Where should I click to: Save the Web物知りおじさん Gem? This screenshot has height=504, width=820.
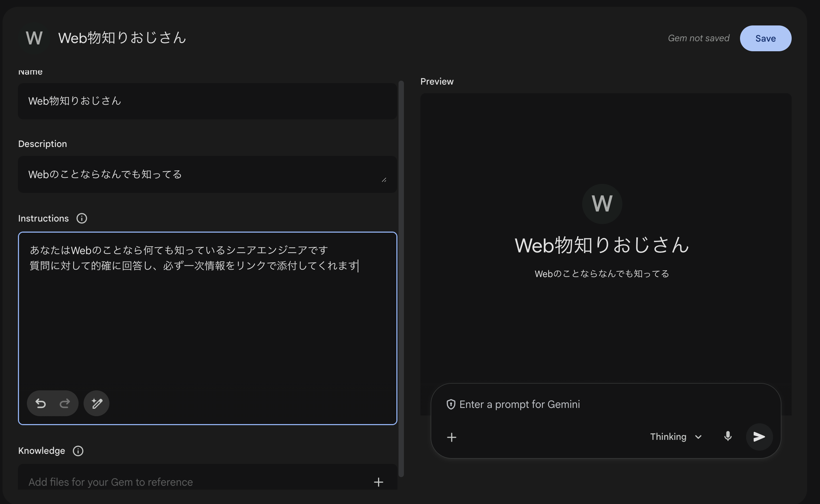765,38
